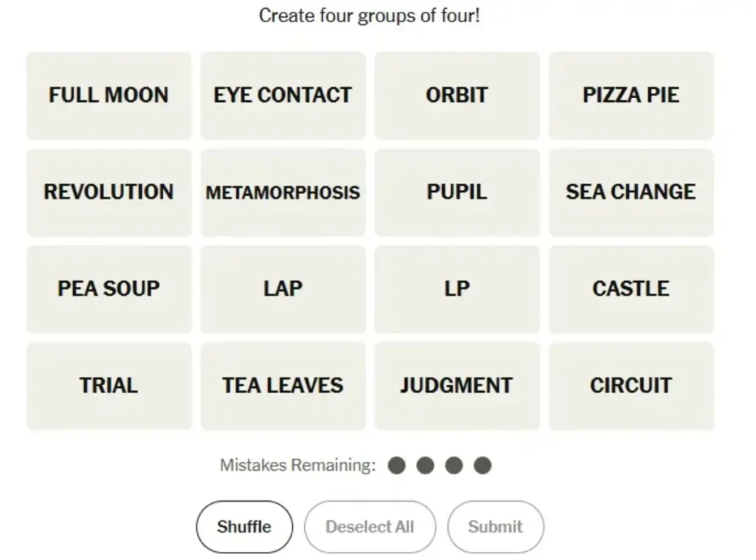The height and width of the screenshot is (560, 756).
Task: Pick the PEA SOUP tile
Action: [x=109, y=289]
